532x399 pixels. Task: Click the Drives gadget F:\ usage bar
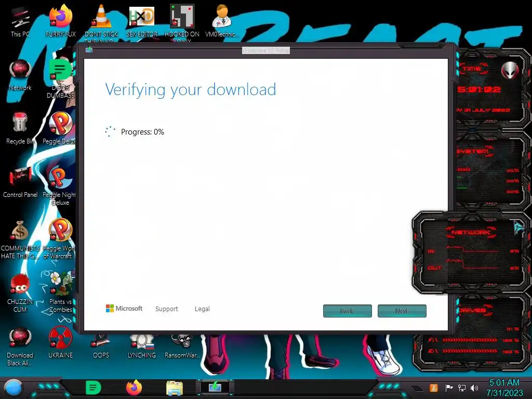470,340
